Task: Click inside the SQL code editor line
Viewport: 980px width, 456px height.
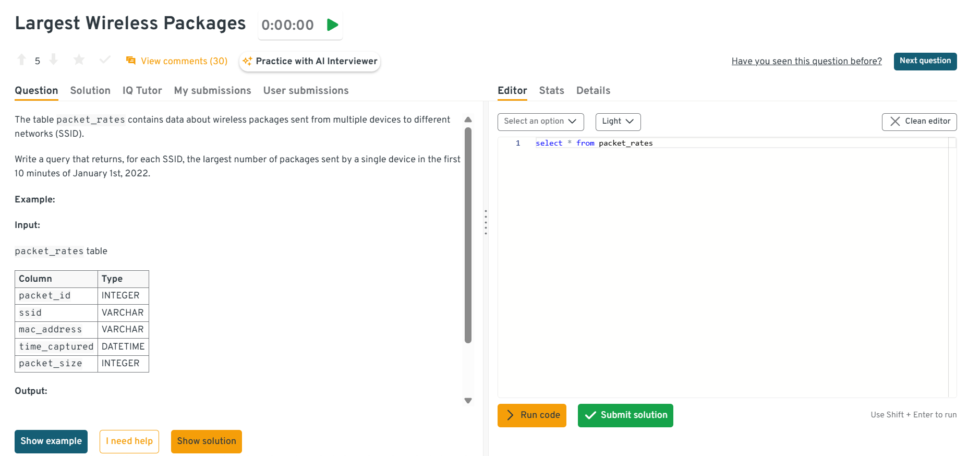Action: 730,143
